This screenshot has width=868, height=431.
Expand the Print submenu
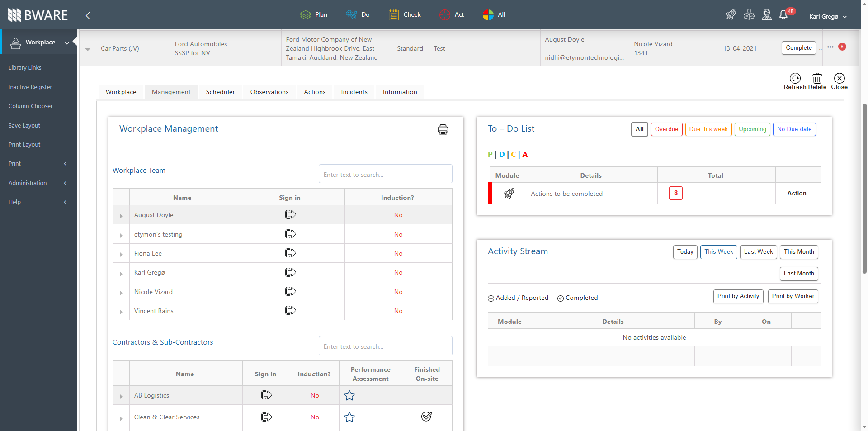38,164
